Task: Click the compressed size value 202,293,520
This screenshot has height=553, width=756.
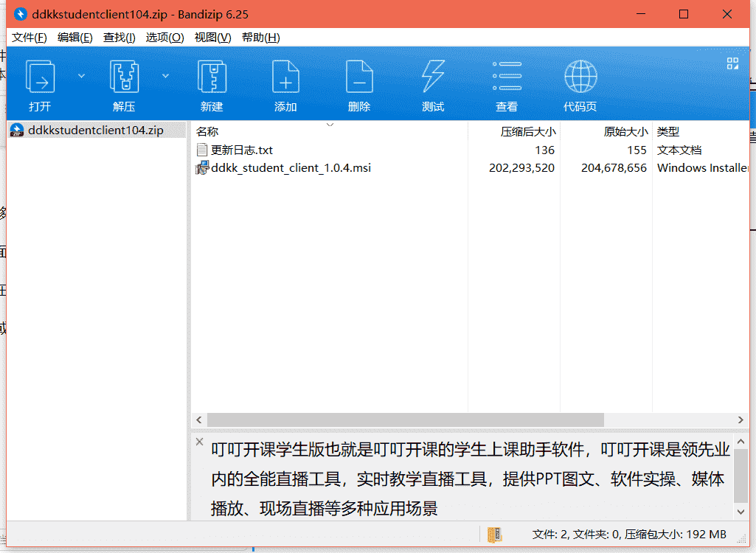Action: point(521,168)
